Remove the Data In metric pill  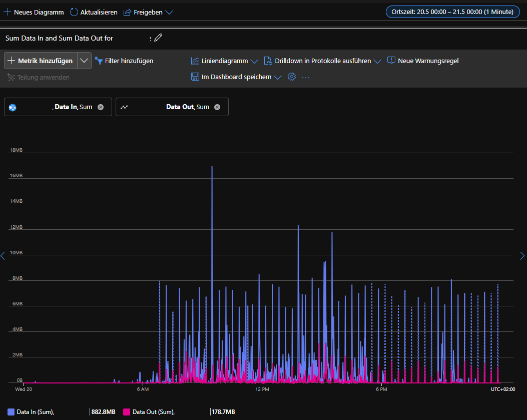point(101,107)
